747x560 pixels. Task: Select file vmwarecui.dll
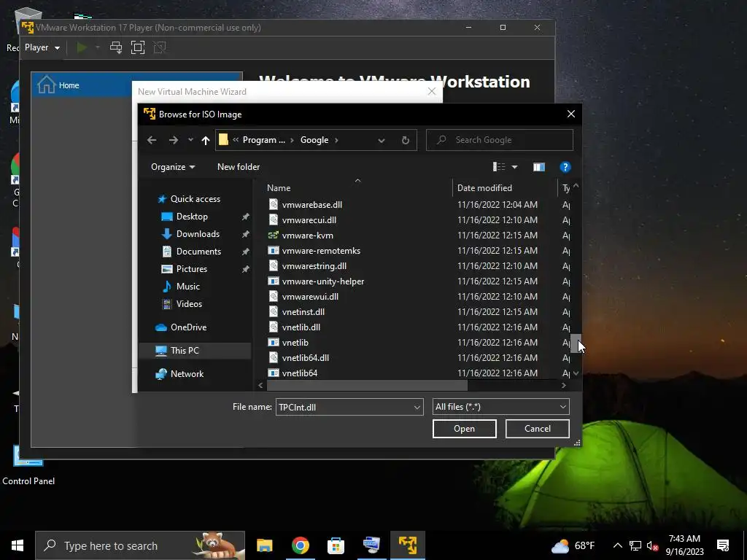coord(309,220)
